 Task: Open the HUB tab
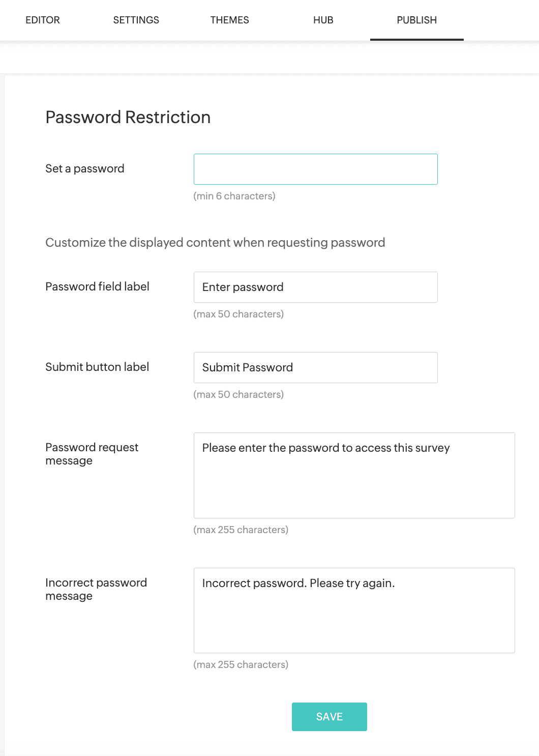pyautogui.click(x=323, y=20)
